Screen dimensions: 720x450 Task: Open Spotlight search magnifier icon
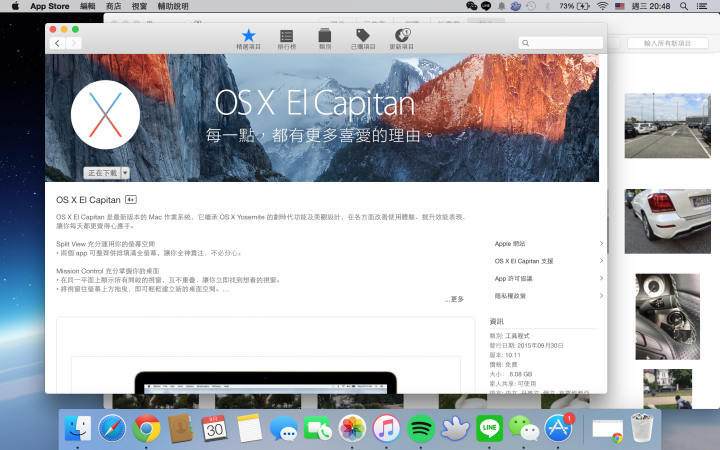coord(684,6)
